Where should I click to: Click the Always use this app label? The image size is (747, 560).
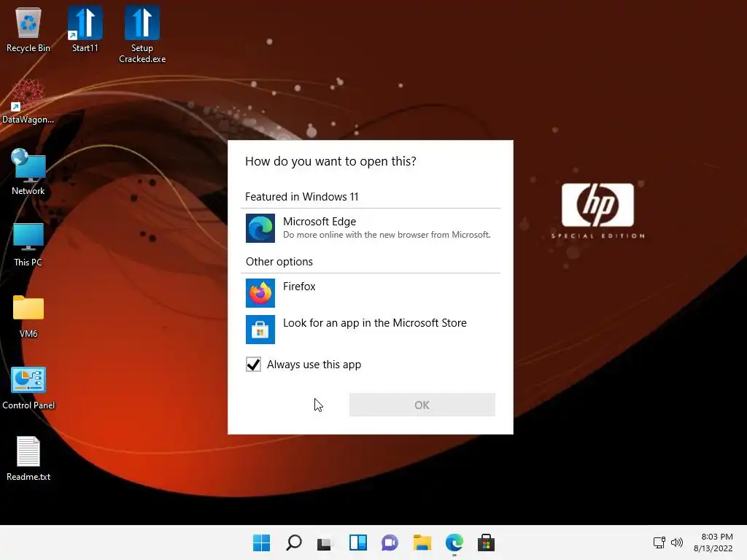click(314, 365)
